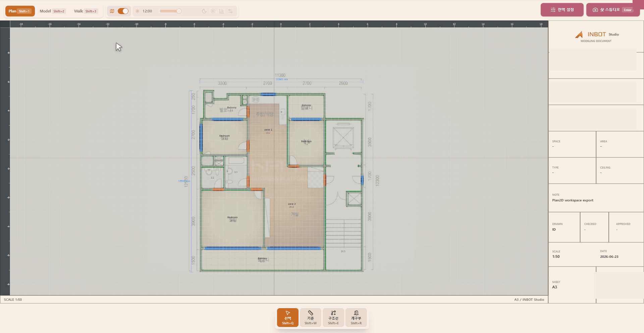The width and height of the screenshot is (644, 333).
Task: Select the Plan view tab
Action: click(20, 11)
